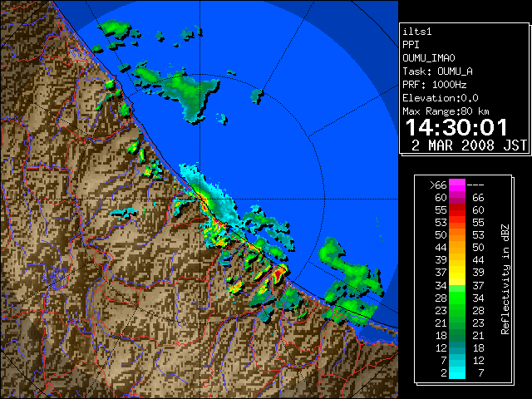Click the 'Reflectivity in dBZ' axis label
Viewport: 532px width, 399px height.
tap(505, 279)
